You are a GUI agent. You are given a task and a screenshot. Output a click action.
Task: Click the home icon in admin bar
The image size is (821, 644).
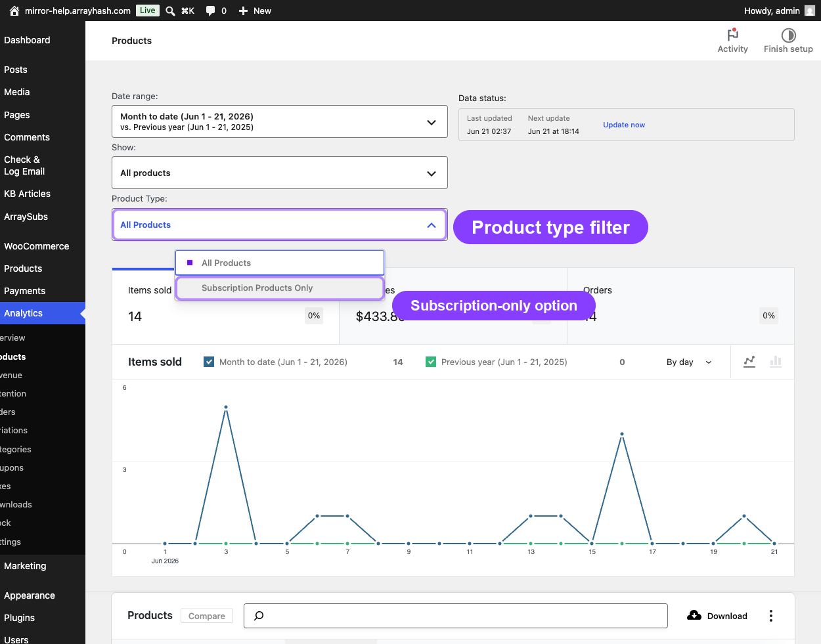tap(14, 11)
